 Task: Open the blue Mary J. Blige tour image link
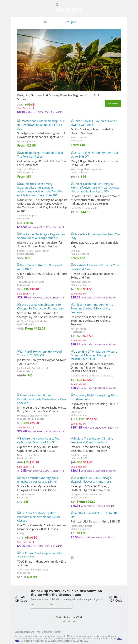pos(95,154)
